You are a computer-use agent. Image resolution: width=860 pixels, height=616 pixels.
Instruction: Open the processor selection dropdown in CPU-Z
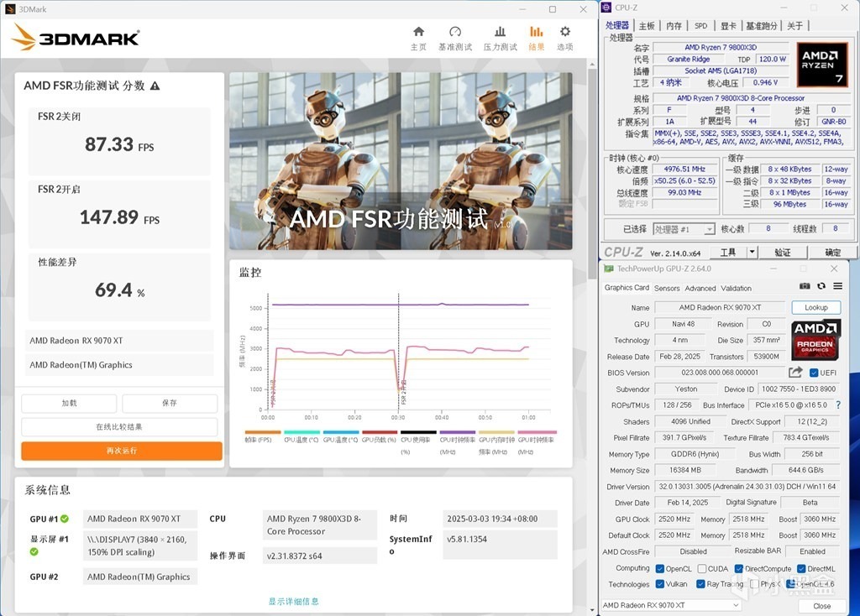pos(684,229)
